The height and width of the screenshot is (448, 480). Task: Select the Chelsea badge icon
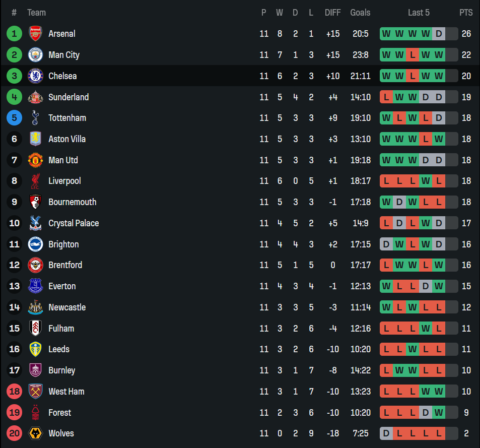36,76
